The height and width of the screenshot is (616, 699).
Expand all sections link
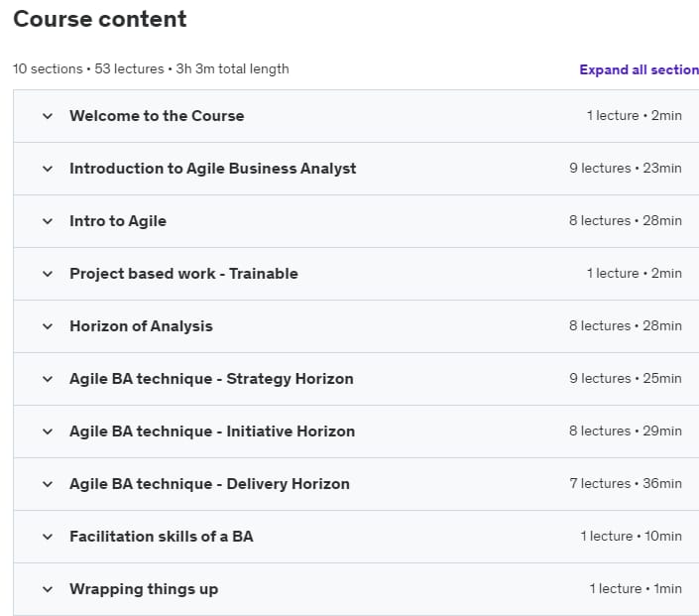point(640,70)
